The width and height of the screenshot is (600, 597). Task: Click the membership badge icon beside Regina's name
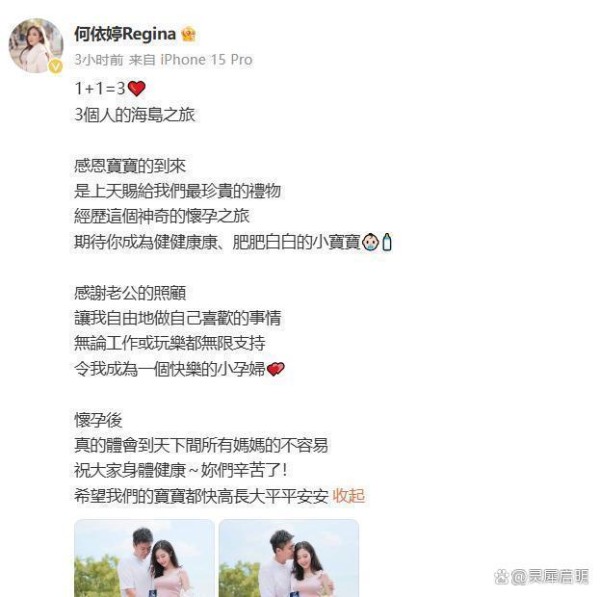click(x=188, y=34)
